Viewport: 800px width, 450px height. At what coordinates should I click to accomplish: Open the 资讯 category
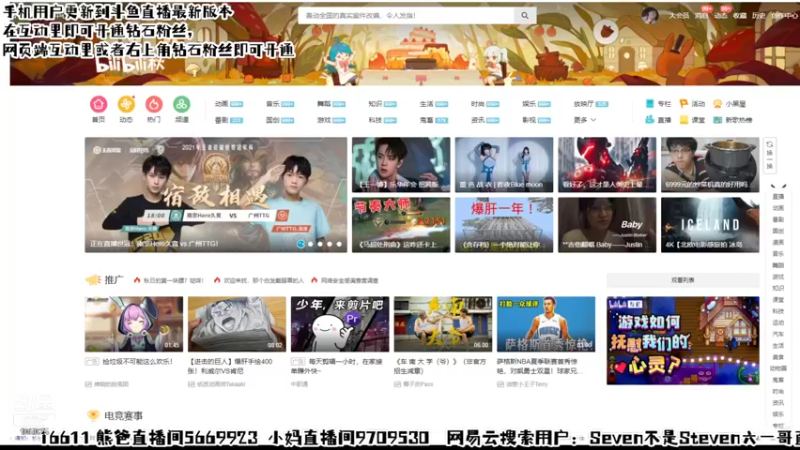coord(478,120)
